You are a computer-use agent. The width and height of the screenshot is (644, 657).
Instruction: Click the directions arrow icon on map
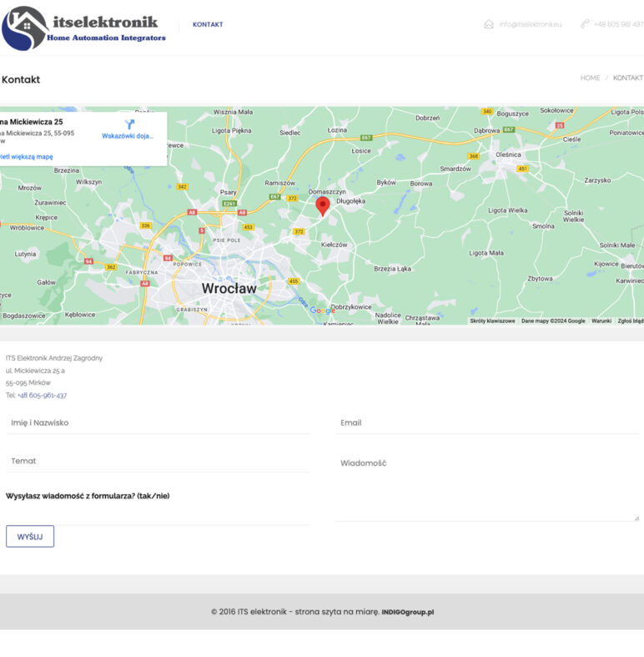129,124
